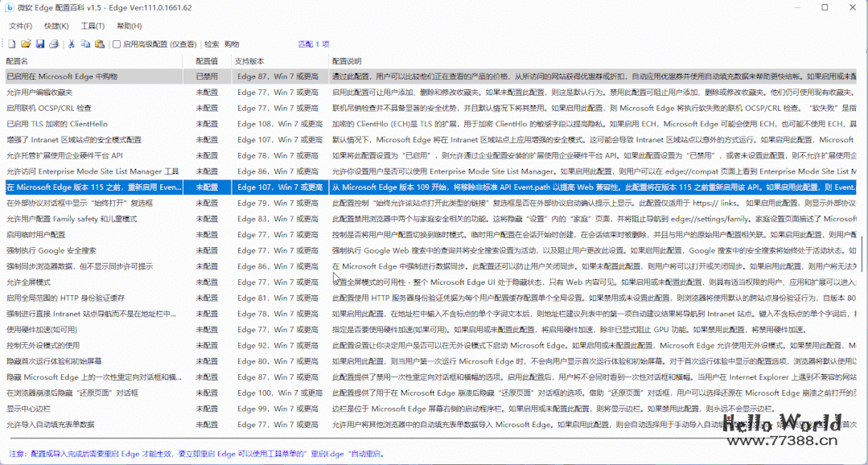This screenshot has width=868, height=465.
Task: Click the Copy toolbar icon
Action: (x=85, y=44)
